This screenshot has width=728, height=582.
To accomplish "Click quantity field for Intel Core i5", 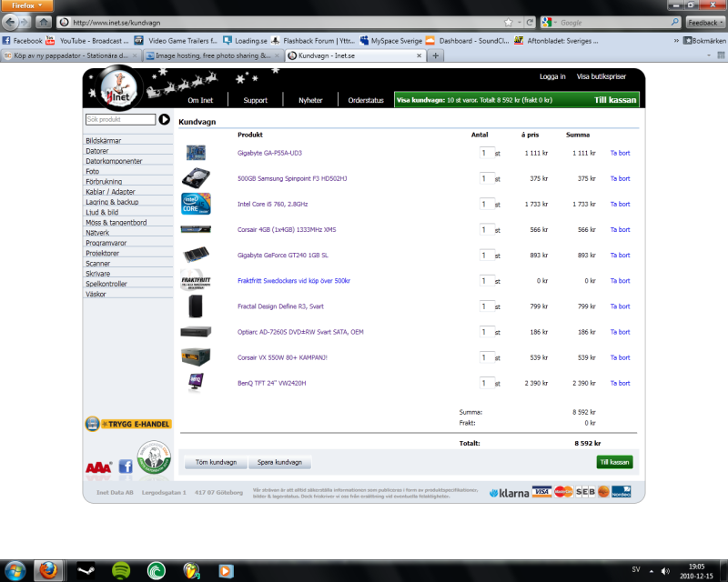I will 487,205.
